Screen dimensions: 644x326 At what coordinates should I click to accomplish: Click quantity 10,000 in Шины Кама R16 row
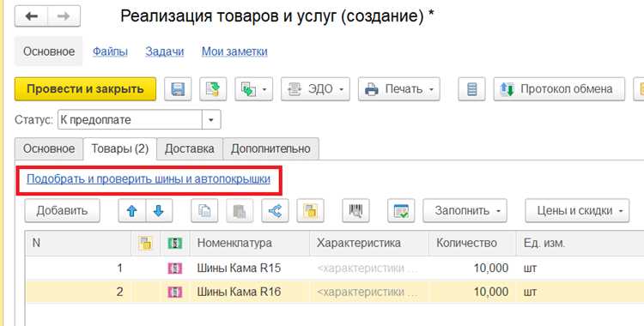click(x=472, y=293)
